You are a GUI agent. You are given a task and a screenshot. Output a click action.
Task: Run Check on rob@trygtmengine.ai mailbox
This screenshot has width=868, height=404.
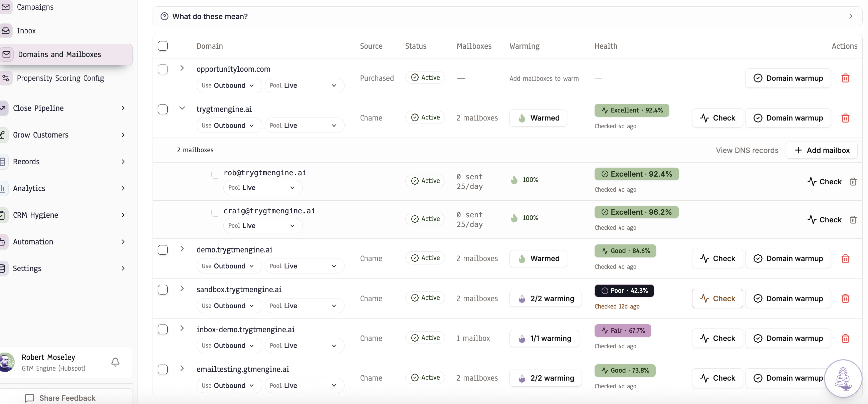click(x=824, y=182)
